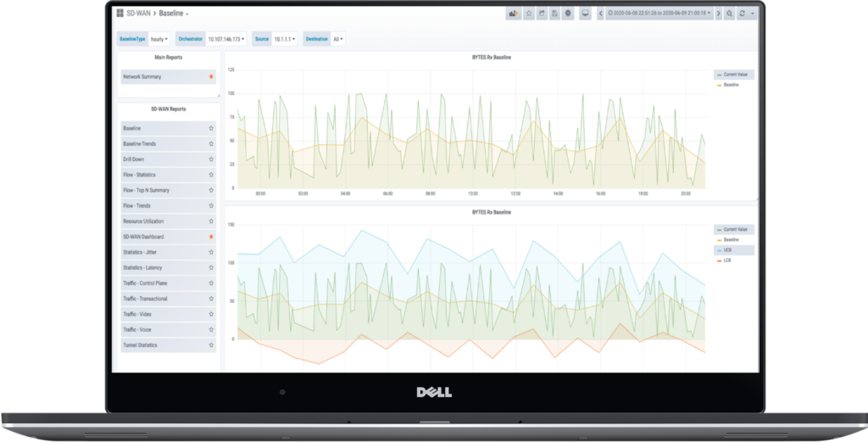Toggle the favorite star for SD-WAN Dashboard

(211, 237)
